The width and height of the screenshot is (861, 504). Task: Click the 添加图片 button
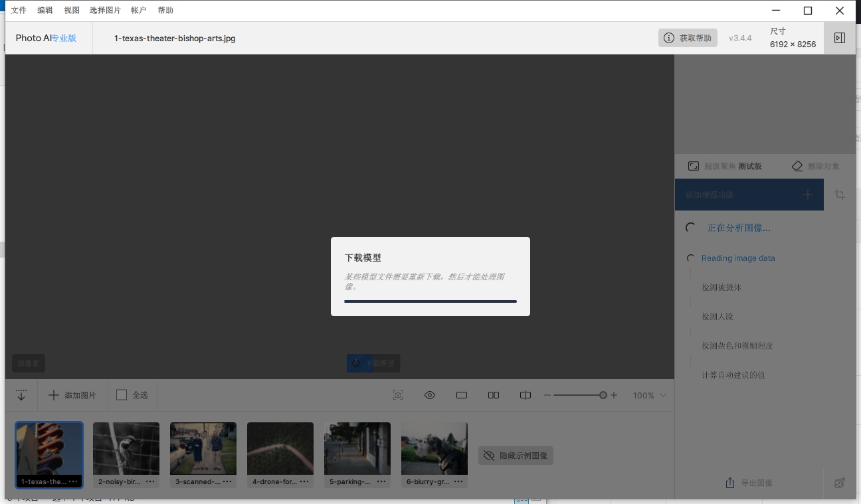(x=72, y=395)
